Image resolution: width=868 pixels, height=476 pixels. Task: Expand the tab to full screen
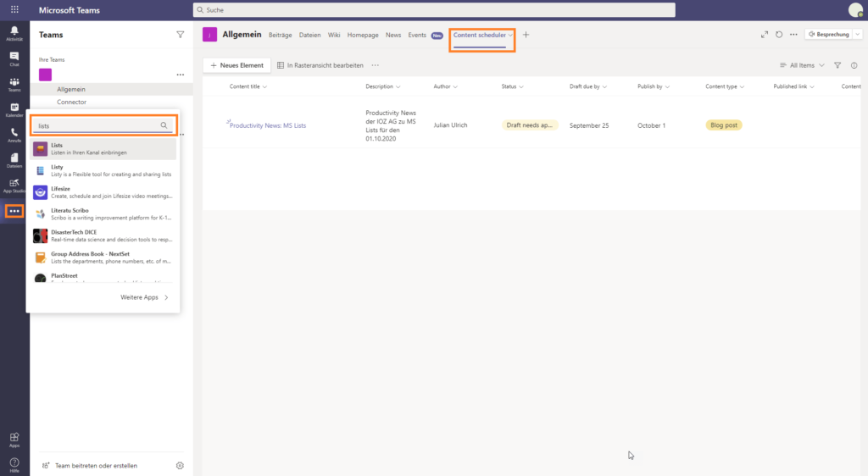pos(765,34)
